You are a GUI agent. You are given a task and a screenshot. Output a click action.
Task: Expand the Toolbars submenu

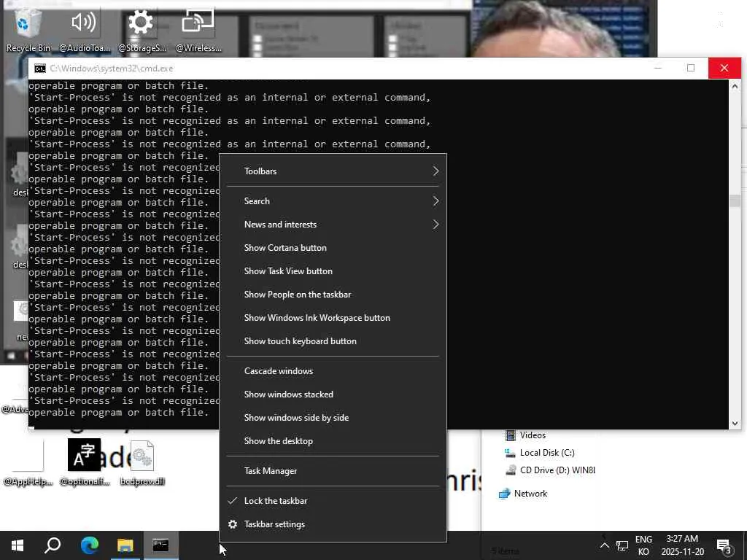click(333, 171)
